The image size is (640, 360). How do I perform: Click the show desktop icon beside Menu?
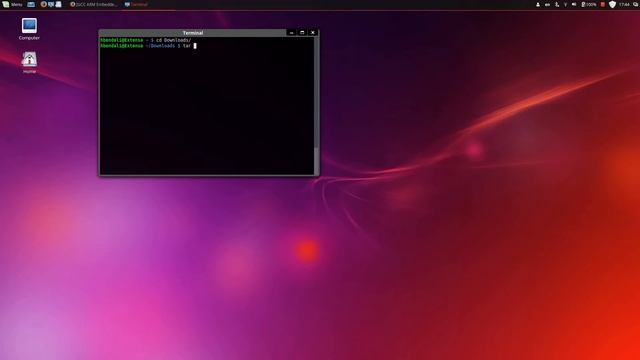click(x=31, y=4)
